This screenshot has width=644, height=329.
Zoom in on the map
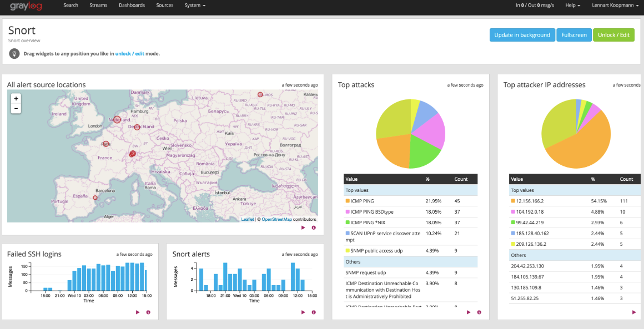click(x=16, y=98)
